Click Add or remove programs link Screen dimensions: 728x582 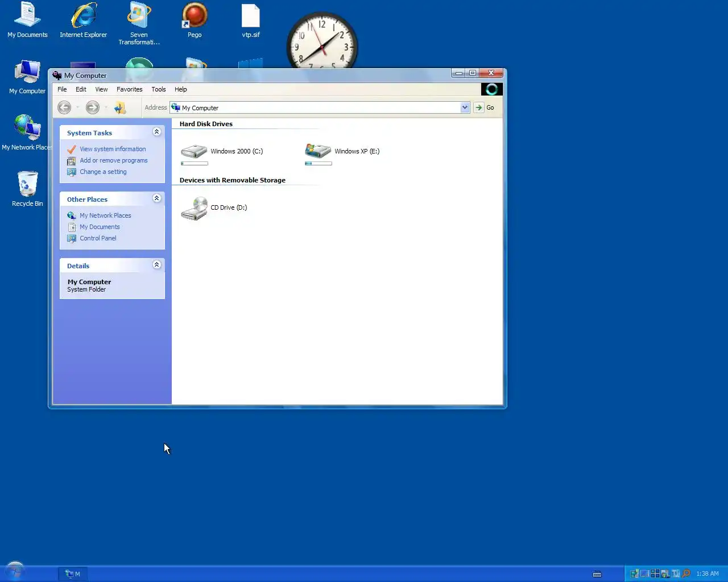tap(114, 160)
